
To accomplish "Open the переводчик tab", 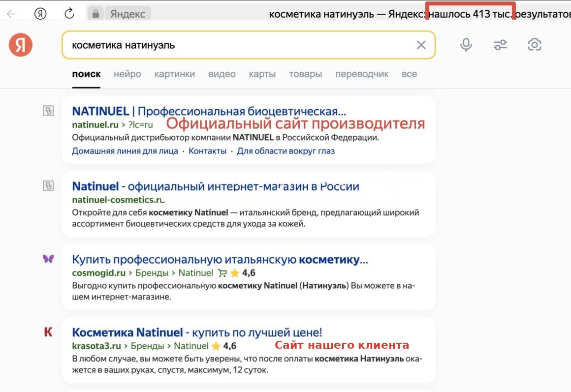I will [x=362, y=74].
